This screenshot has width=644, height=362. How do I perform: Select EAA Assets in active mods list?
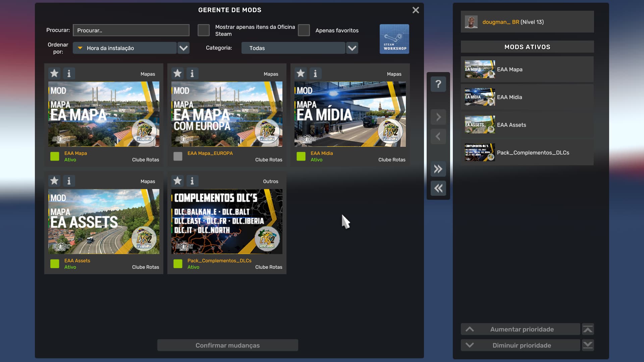coord(527,125)
